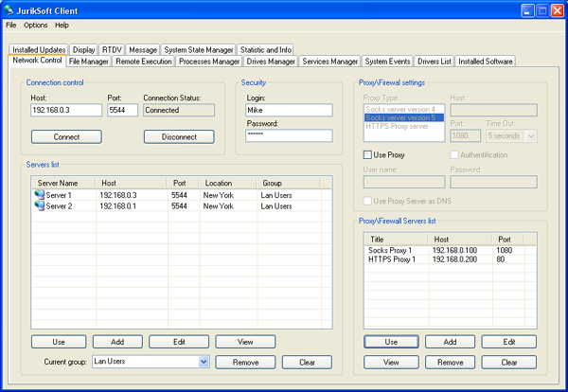Click the proxy User name field
This screenshot has height=392, width=568.
(404, 182)
